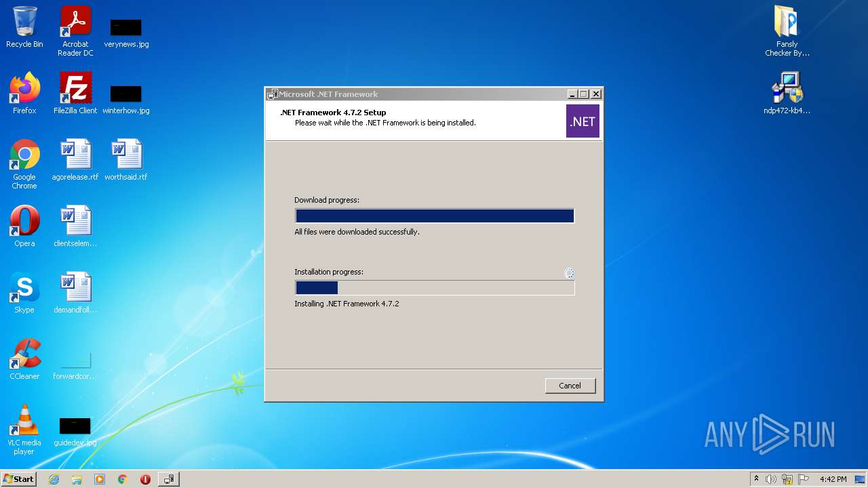This screenshot has height=488, width=868.
Task: Select the .NET setup taskbar button
Action: pyautogui.click(x=168, y=479)
